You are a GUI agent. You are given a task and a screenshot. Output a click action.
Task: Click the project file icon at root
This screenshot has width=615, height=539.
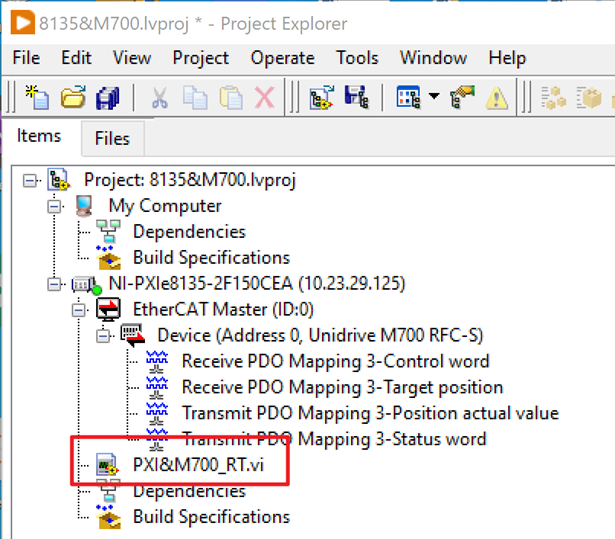[59, 180]
